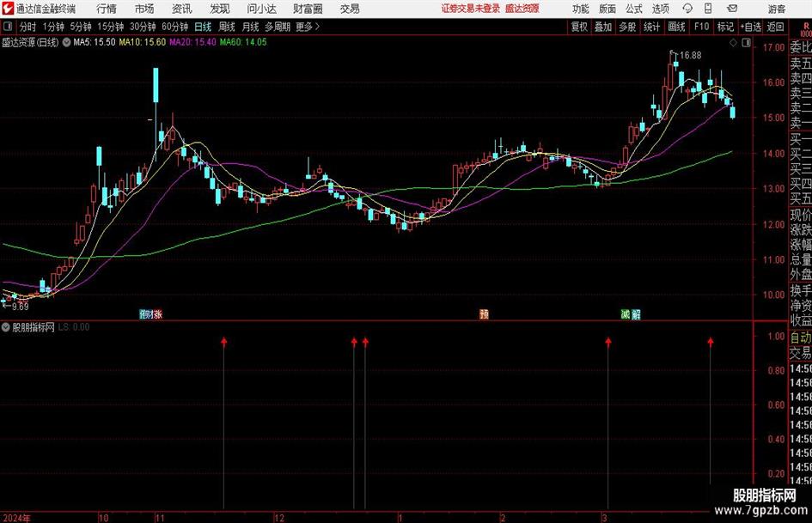Image resolution: width=812 pixels, height=523 pixels.
Task: Switch to 5分钟 period tab
Action: (x=80, y=27)
